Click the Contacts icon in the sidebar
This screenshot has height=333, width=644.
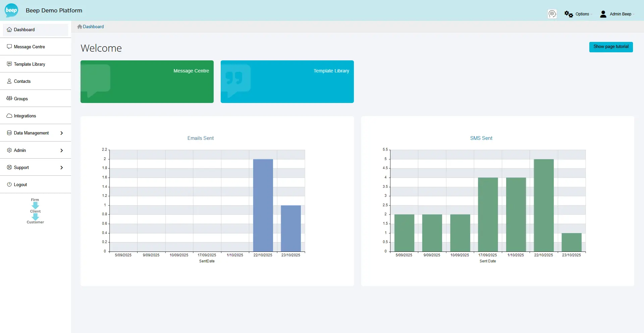[x=9, y=81]
